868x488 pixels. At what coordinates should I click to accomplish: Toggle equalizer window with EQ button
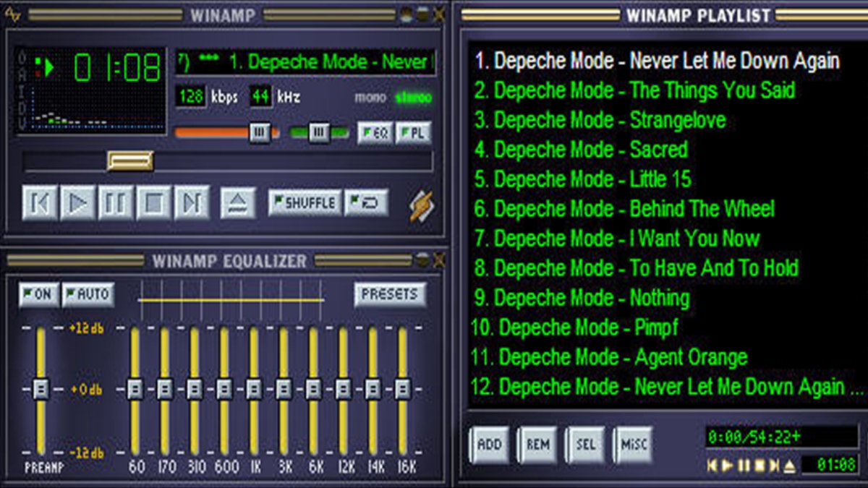coord(375,133)
